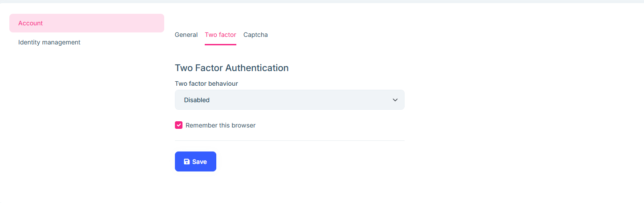Go to Identity management section
Viewport: 644px width, 203px height.
(49, 42)
